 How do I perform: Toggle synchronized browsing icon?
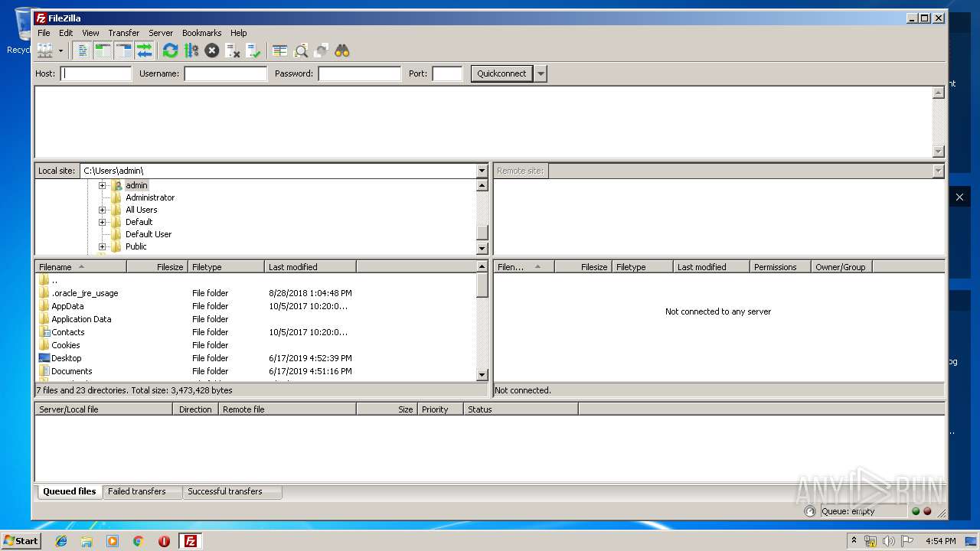click(x=322, y=51)
